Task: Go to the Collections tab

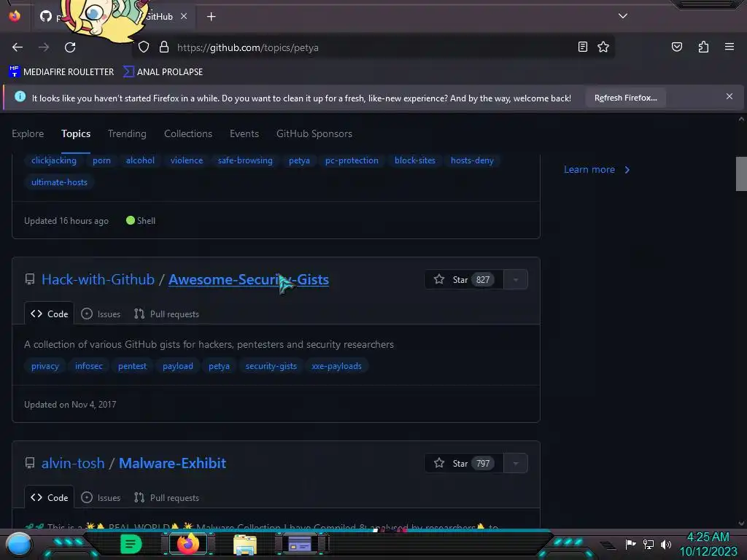Action: 188,134
